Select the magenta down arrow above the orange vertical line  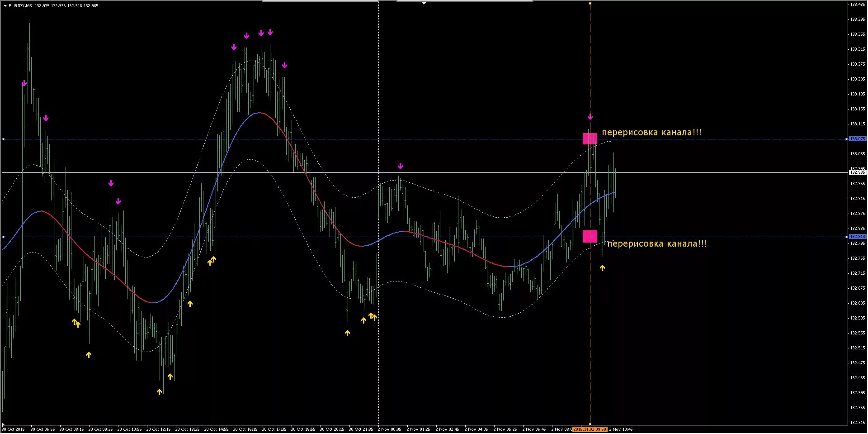tap(590, 117)
